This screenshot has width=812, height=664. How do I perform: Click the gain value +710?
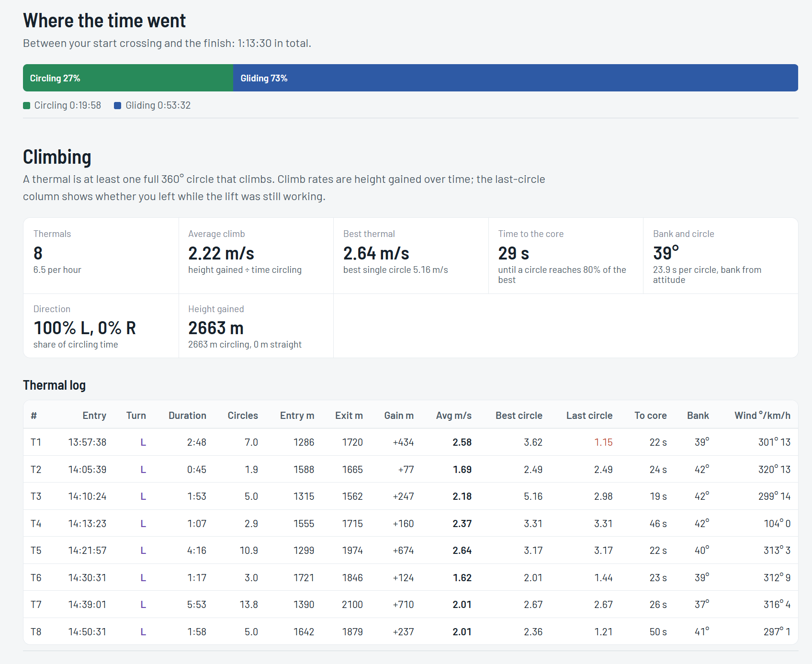click(x=403, y=605)
